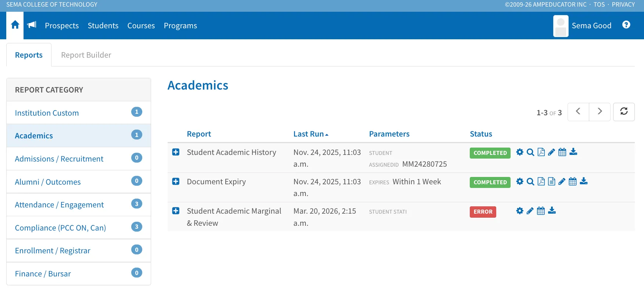Viewport: 644px width, 290px height.
Task: Open PDF of Document Expiry report
Action: click(x=541, y=181)
